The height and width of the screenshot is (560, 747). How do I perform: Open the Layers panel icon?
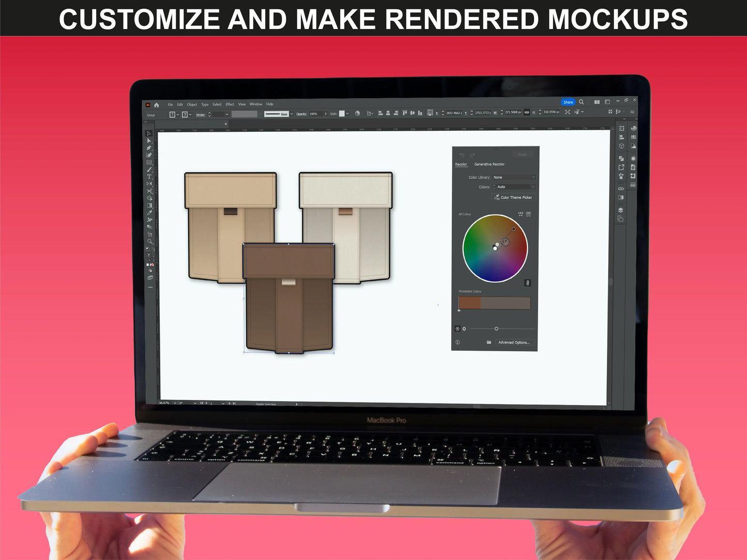pyautogui.click(x=620, y=210)
